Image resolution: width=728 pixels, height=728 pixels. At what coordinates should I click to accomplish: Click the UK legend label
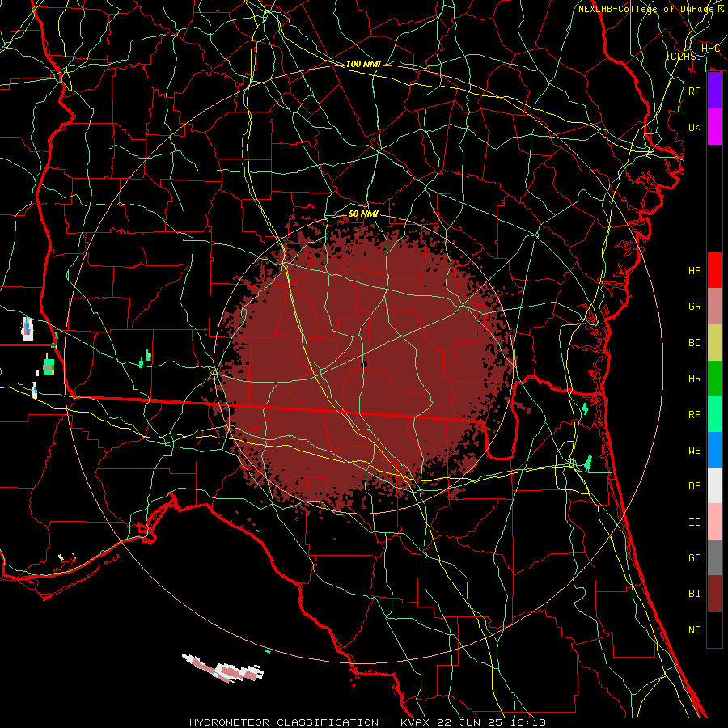(x=695, y=127)
